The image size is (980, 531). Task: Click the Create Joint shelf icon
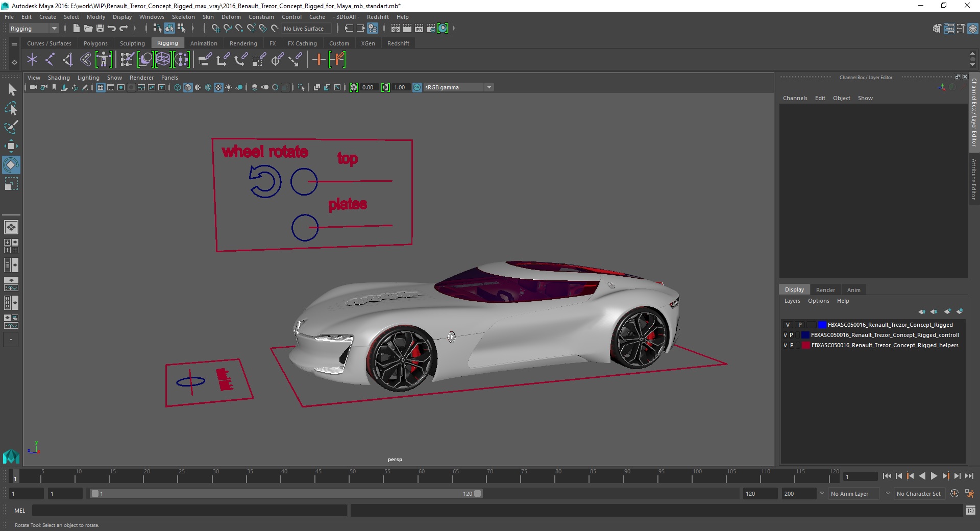[x=50, y=60]
